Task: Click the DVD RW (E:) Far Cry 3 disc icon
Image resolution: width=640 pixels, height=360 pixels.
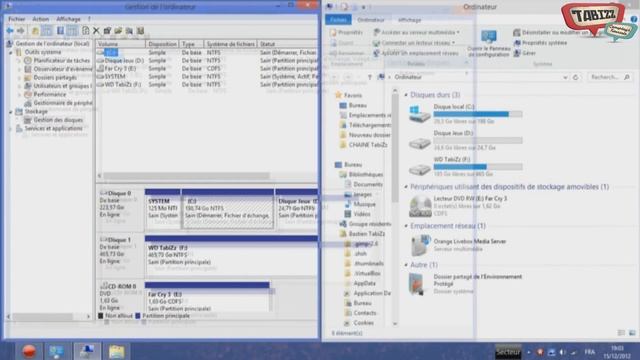Action: (x=420, y=206)
